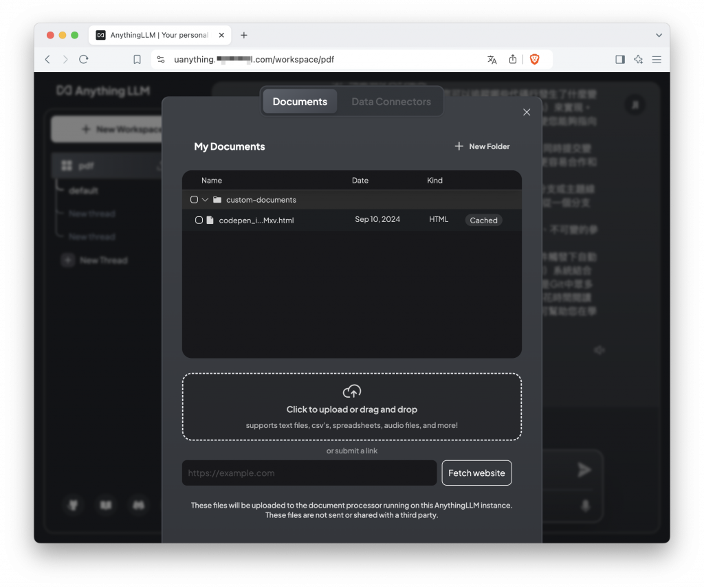Select the custom-documents folder name
The width and height of the screenshot is (704, 588).
click(261, 200)
